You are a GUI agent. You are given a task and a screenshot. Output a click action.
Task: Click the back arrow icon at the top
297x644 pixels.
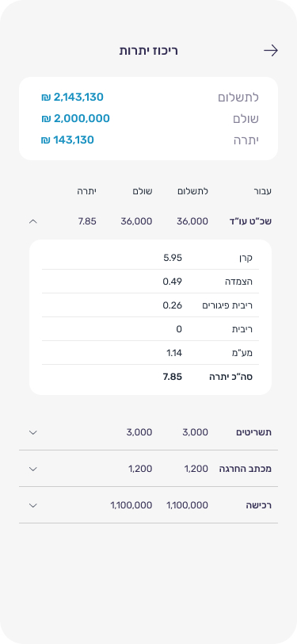(271, 51)
